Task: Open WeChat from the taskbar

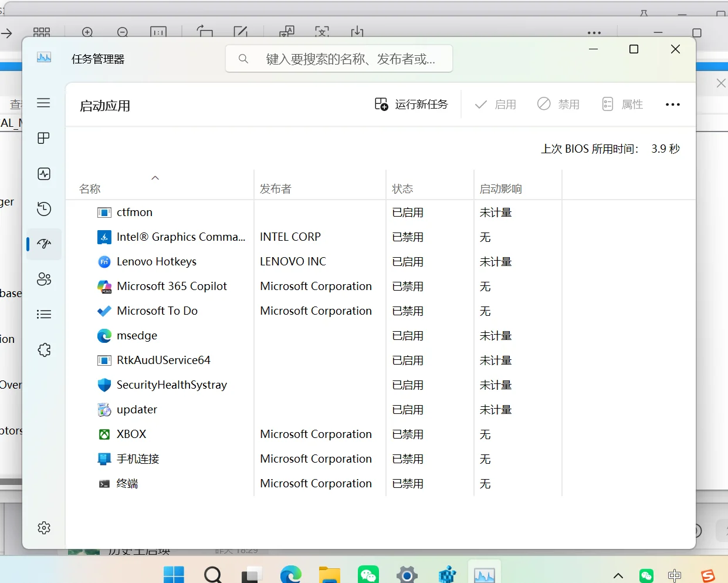Action: [x=368, y=575]
